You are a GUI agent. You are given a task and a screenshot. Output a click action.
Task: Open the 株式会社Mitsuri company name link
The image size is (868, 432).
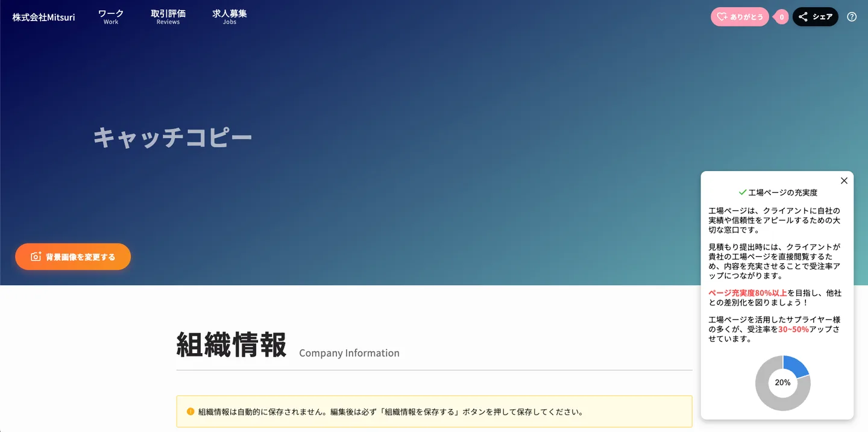(x=43, y=17)
